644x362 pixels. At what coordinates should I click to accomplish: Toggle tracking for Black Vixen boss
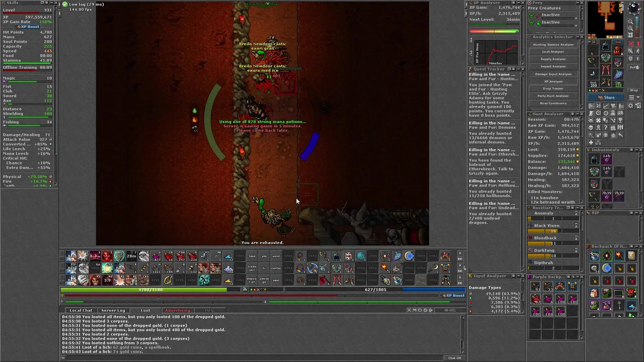click(576, 226)
